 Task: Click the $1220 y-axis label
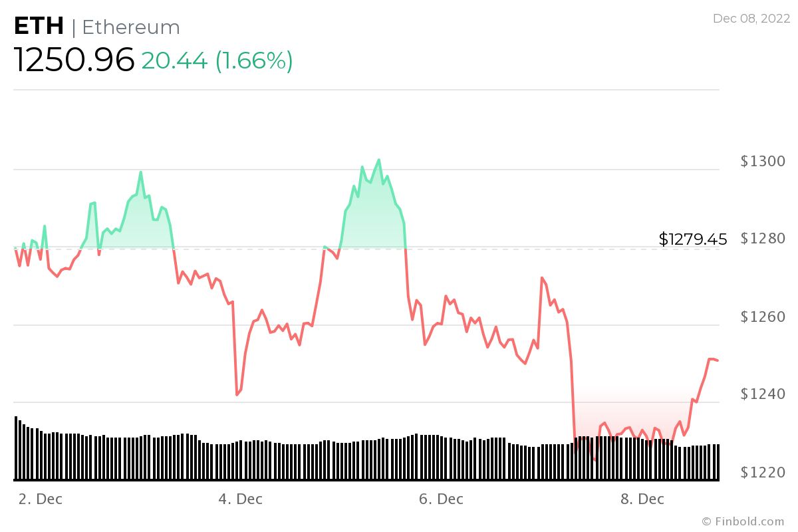click(x=763, y=473)
